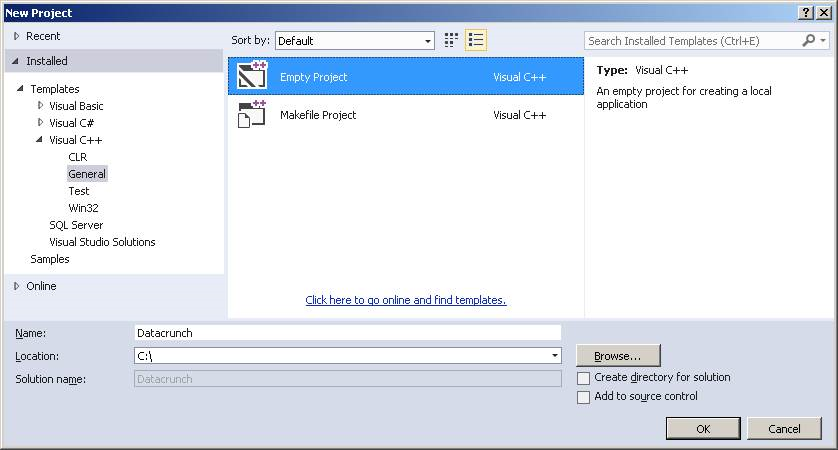The width and height of the screenshot is (838, 450).
Task: Expand the Recent section
Action: coord(17,36)
